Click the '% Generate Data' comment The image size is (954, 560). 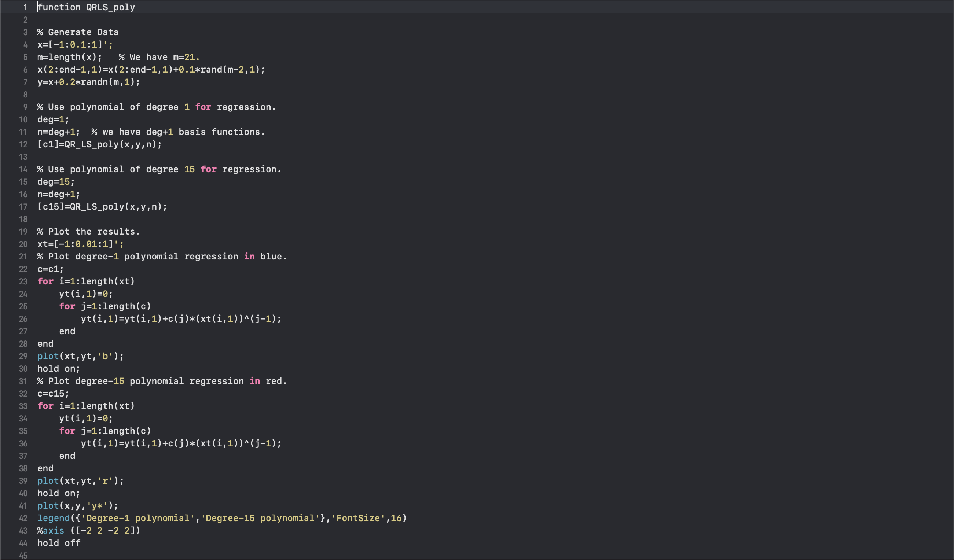pos(78,33)
